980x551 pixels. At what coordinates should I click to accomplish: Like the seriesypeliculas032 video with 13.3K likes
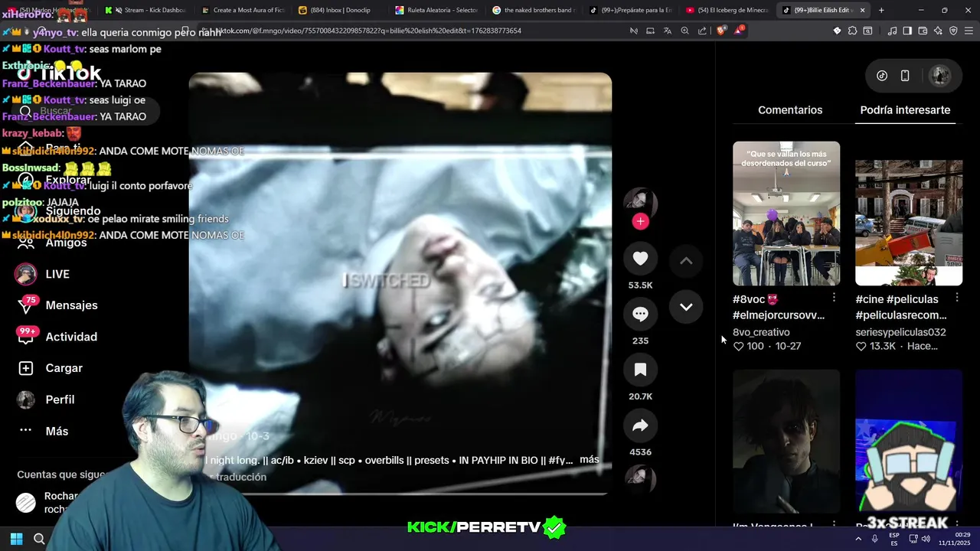click(x=861, y=346)
